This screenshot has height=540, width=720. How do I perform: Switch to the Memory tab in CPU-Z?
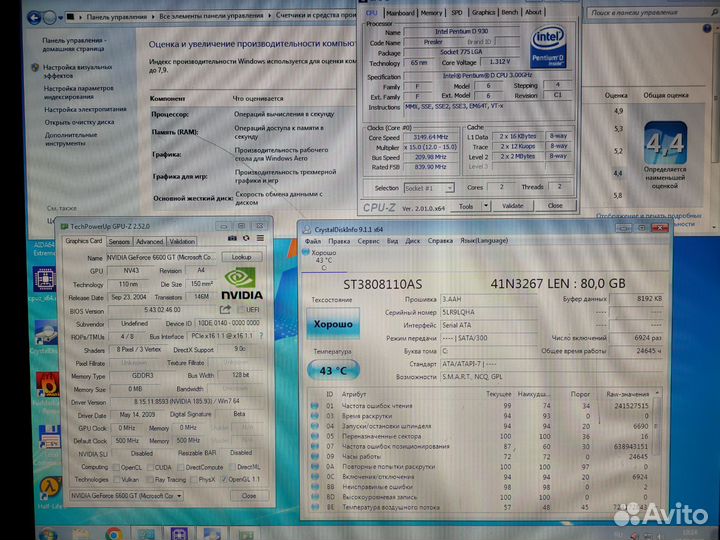pyautogui.click(x=431, y=13)
